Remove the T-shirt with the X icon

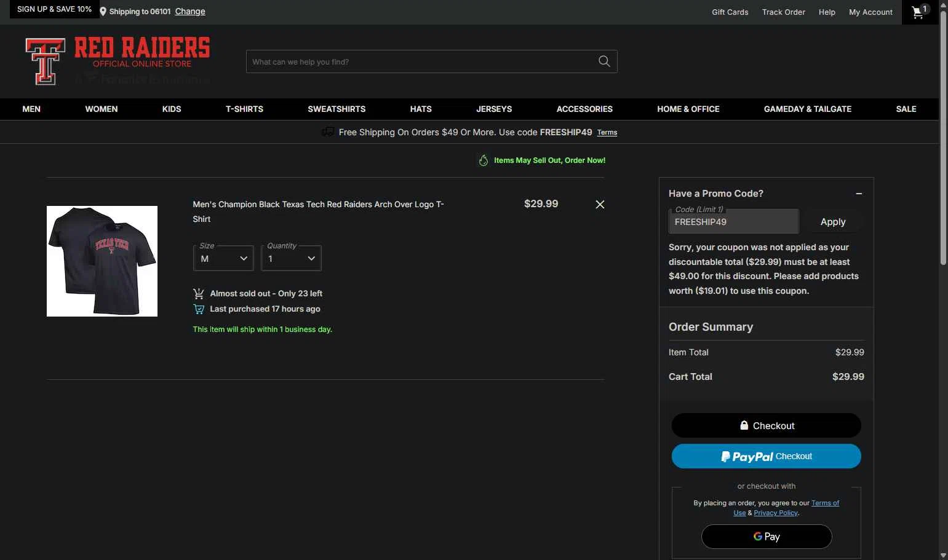coord(600,204)
